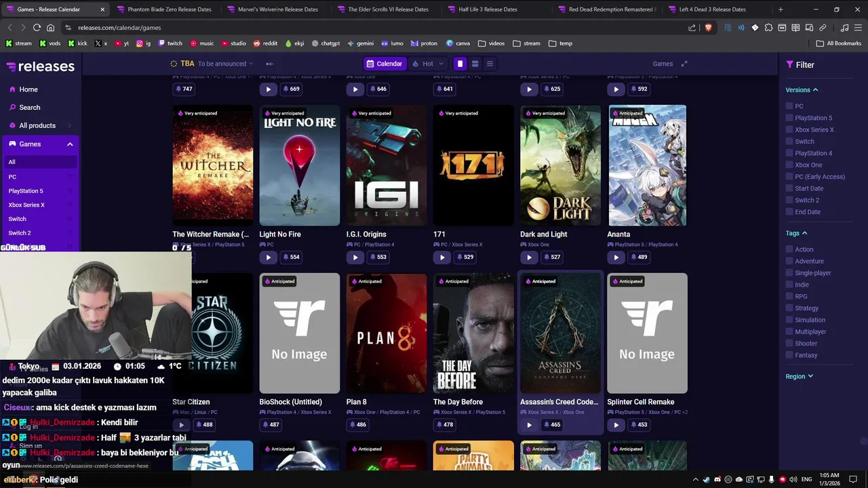
Task: Enable the Action tag filter
Action: click(x=789, y=249)
